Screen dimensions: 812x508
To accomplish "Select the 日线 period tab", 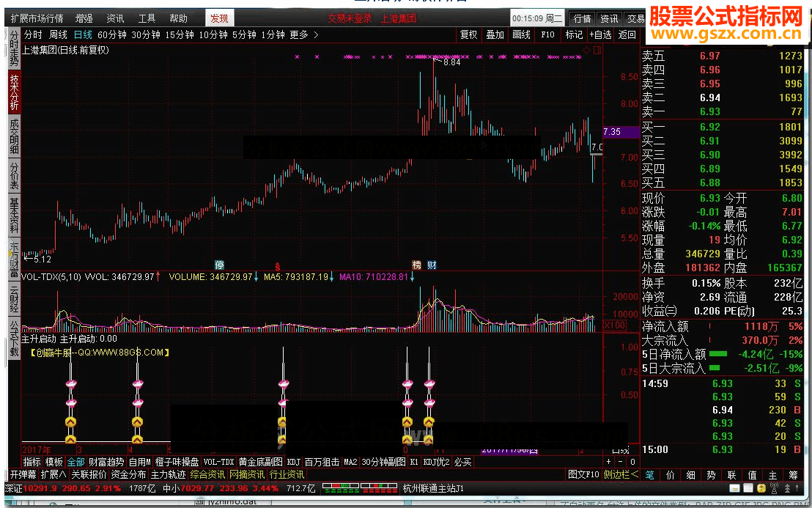I will (83, 34).
